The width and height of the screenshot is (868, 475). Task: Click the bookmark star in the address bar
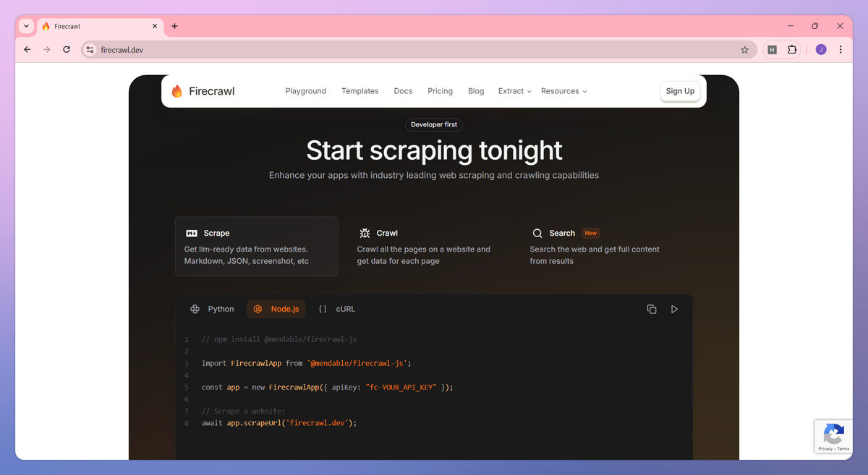[x=744, y=49]
